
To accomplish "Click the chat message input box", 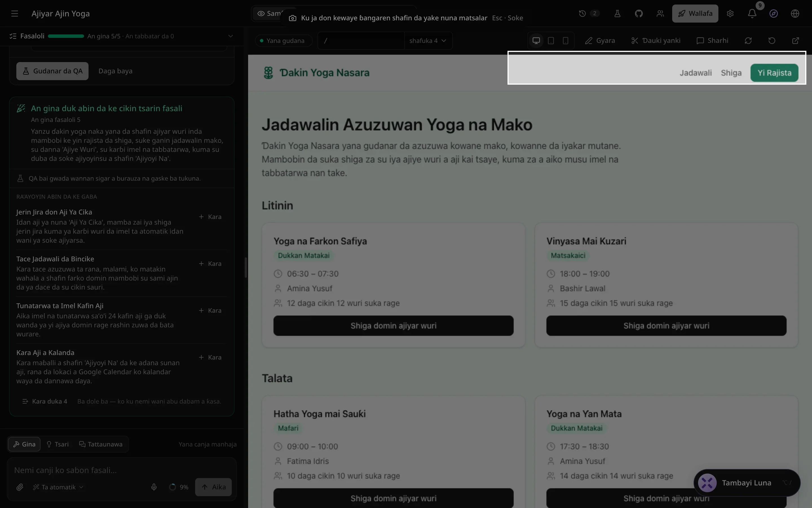I will click(x=122, y=470).
